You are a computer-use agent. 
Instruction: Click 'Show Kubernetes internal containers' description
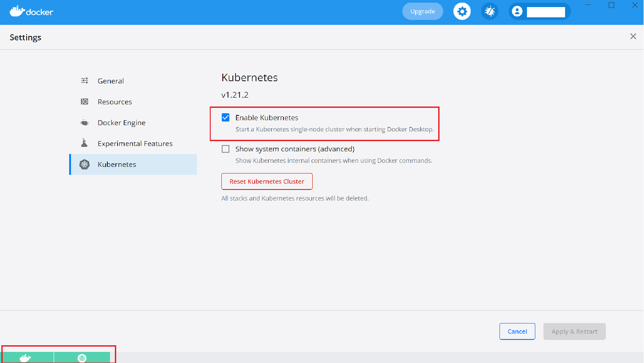pos(334,161)
